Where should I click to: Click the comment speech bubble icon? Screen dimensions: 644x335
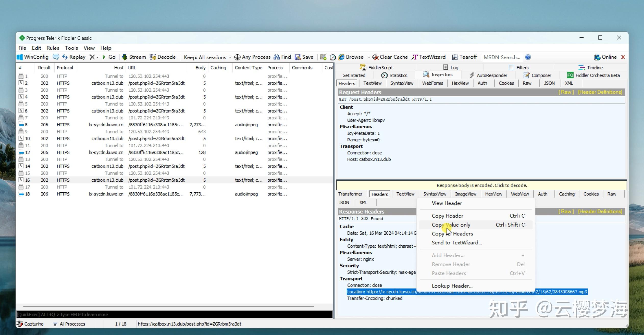tap(56, 57)
